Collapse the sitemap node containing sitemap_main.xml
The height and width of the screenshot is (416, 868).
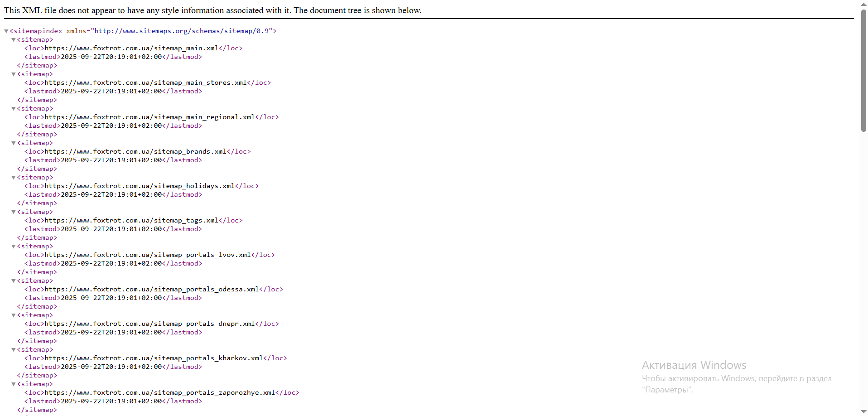coord(14,40)
